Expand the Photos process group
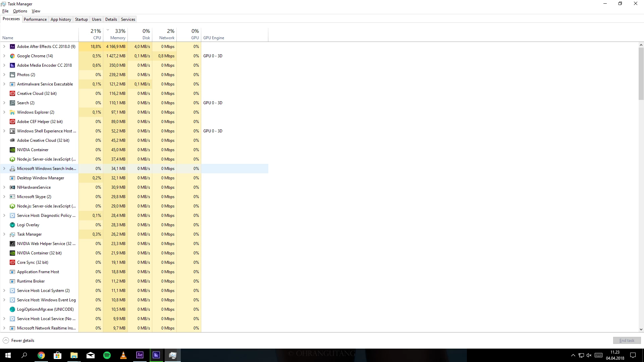The image size is (644, 362). (x=4, y=75)
